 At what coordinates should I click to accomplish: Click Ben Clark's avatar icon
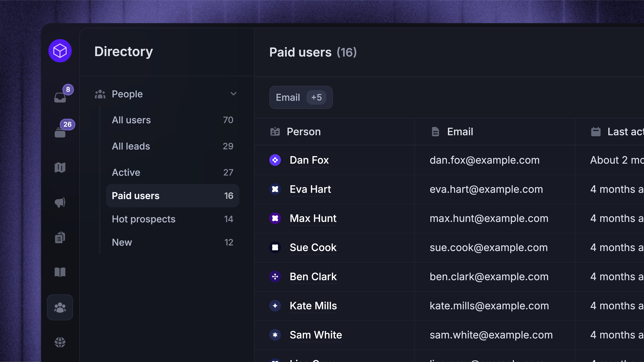[275, 277]
